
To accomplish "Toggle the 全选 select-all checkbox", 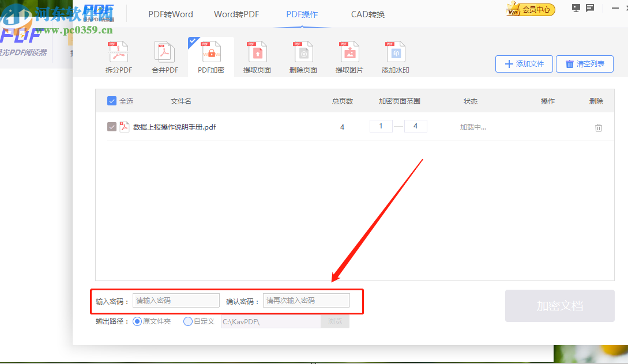I will click(x=111, y=101).
